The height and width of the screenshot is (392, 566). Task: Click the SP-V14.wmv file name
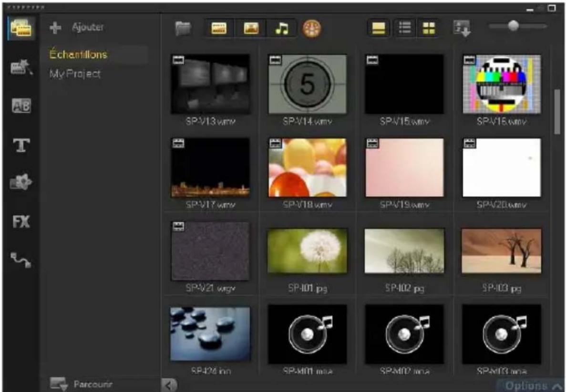click(x=308, y=121)
